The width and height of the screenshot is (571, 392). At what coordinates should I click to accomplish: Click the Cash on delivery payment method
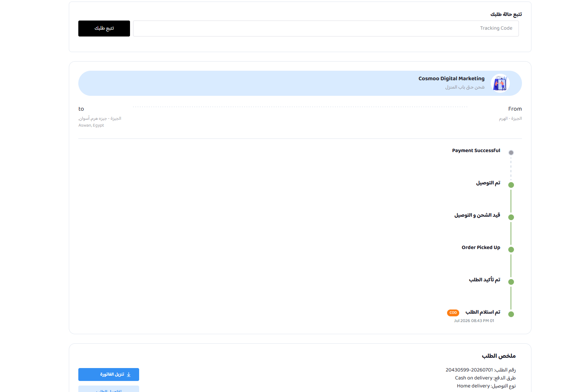[x=474, y=378]
